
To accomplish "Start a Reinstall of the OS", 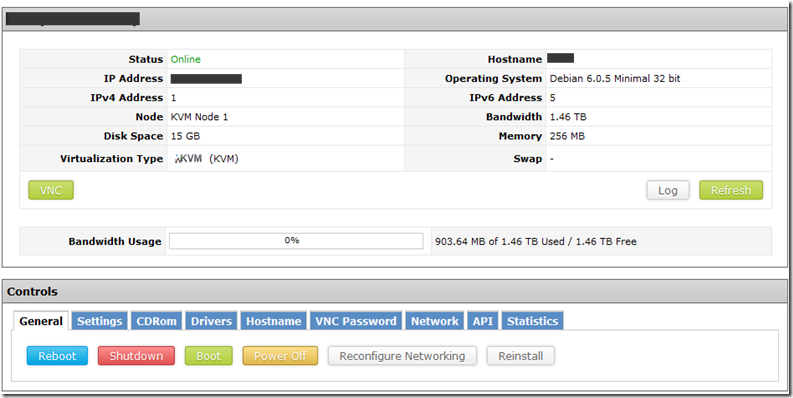I will tap(520, 356).
